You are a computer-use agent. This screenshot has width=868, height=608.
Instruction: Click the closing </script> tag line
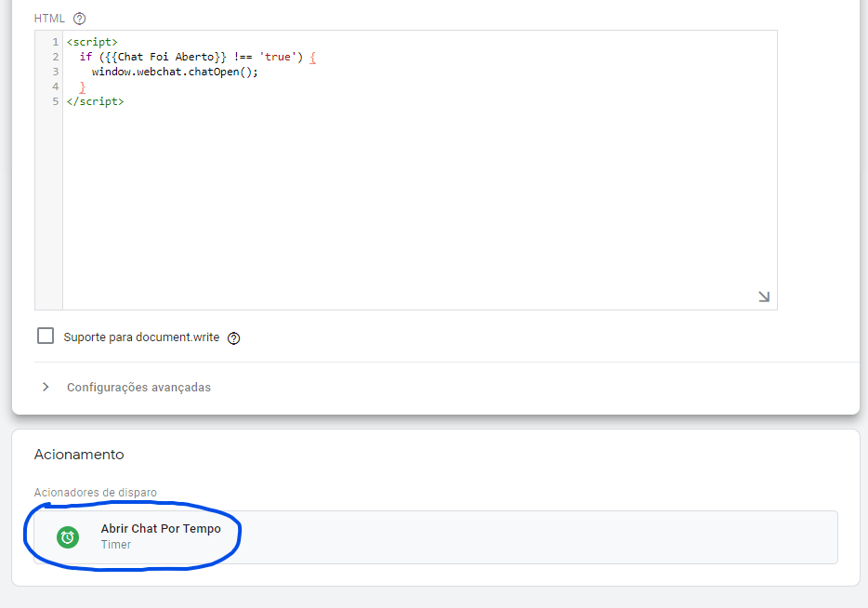(x=95, y=101)
